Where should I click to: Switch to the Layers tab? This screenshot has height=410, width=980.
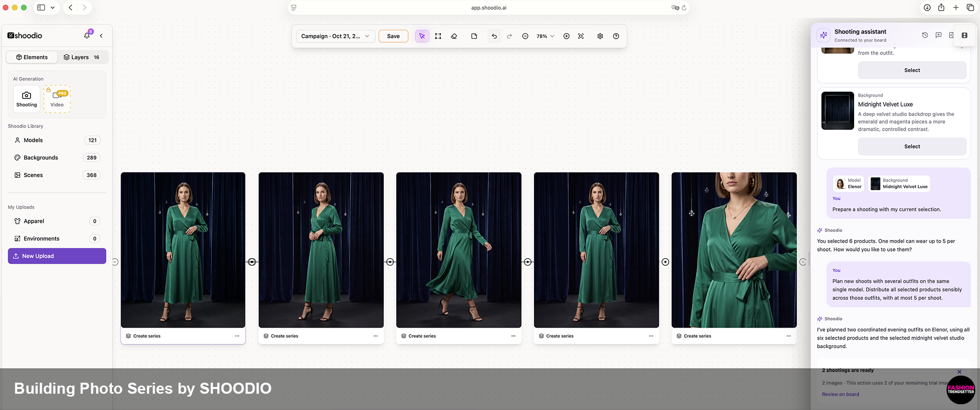pos(82,57)
